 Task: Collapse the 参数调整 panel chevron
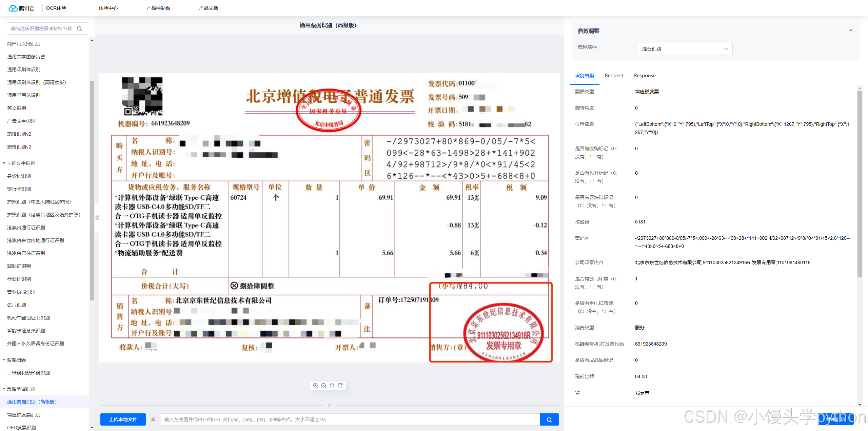(x=850, y=31)
